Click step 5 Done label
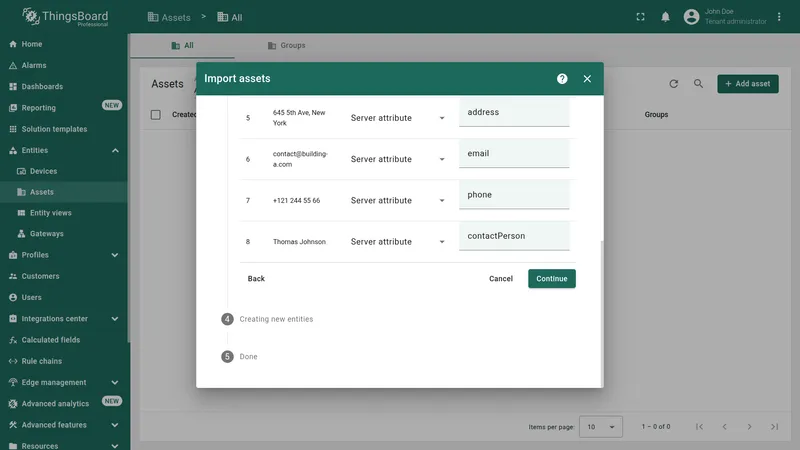Screen dimensions: 800x450 [248, 357]
